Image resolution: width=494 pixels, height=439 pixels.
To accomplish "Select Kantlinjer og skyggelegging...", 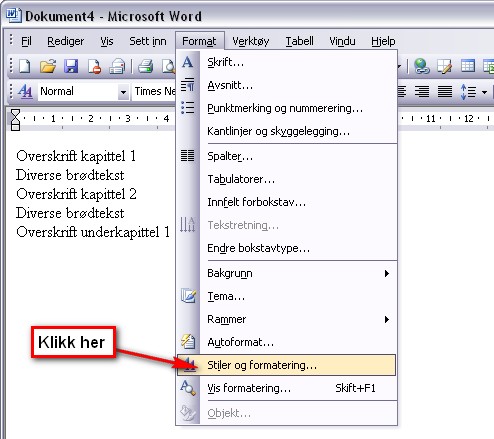I will coord(287,131).
